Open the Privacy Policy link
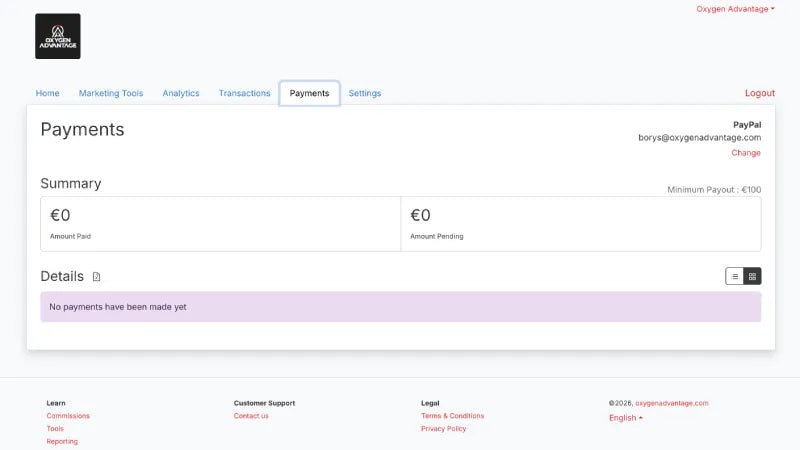The height and width of the screenshot is (450, 800). 443,429
